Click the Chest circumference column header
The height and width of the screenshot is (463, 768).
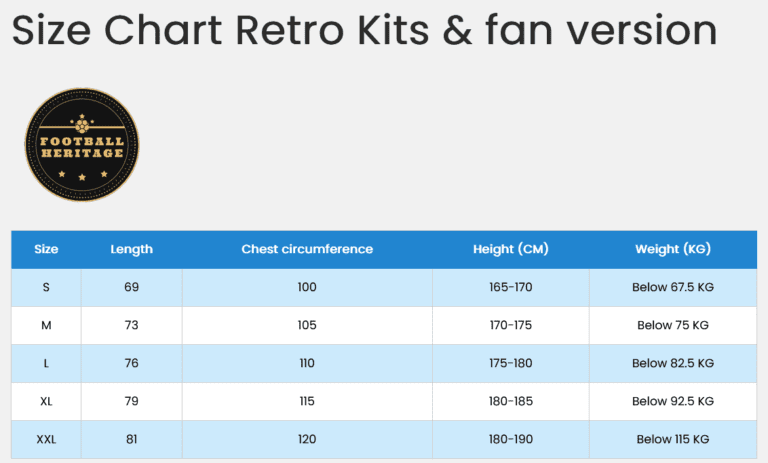point(307,249)
